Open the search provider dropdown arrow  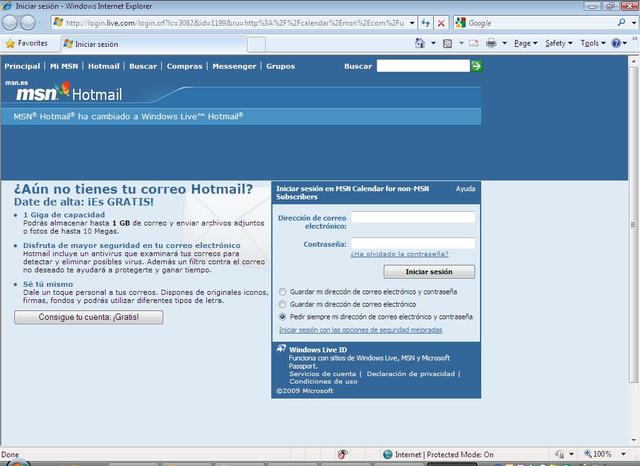pyautogui.click(x=634, y=23)
